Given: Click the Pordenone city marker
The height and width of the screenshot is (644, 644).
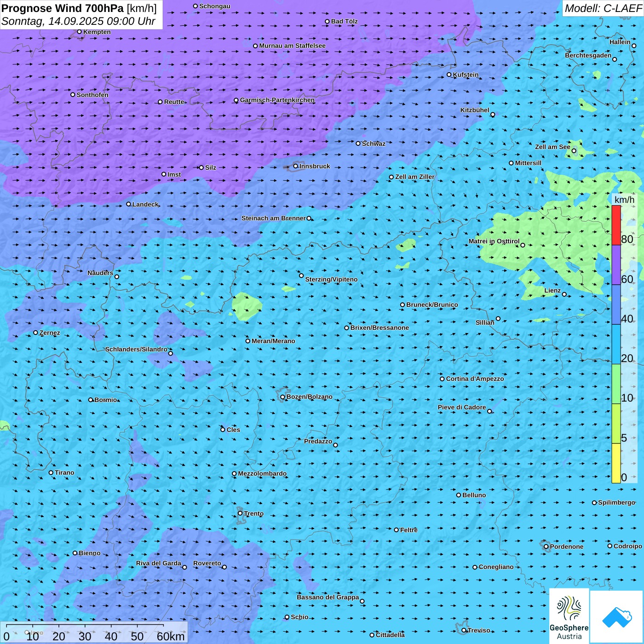Looking at the screenshot, I should pyautogui.click(x=546, y=546).
